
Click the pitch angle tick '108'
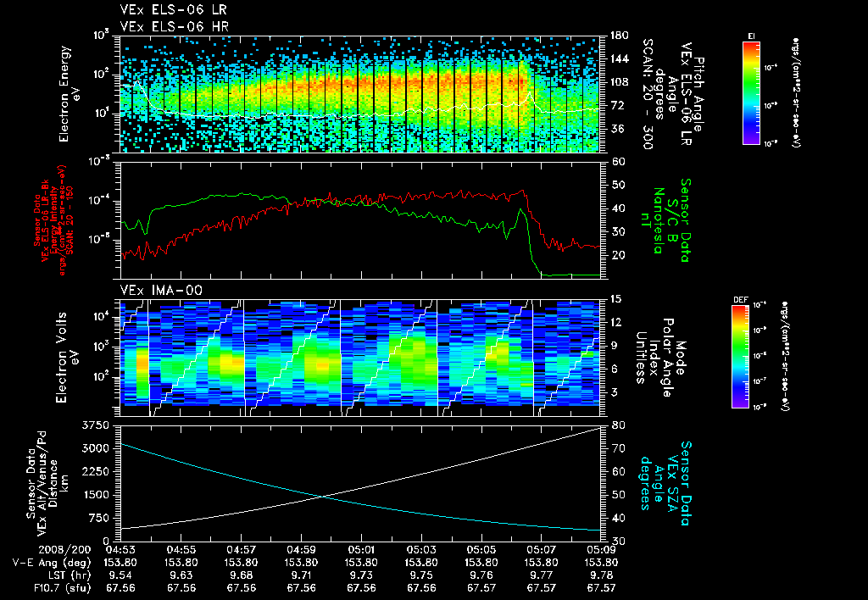pos(620,82)
